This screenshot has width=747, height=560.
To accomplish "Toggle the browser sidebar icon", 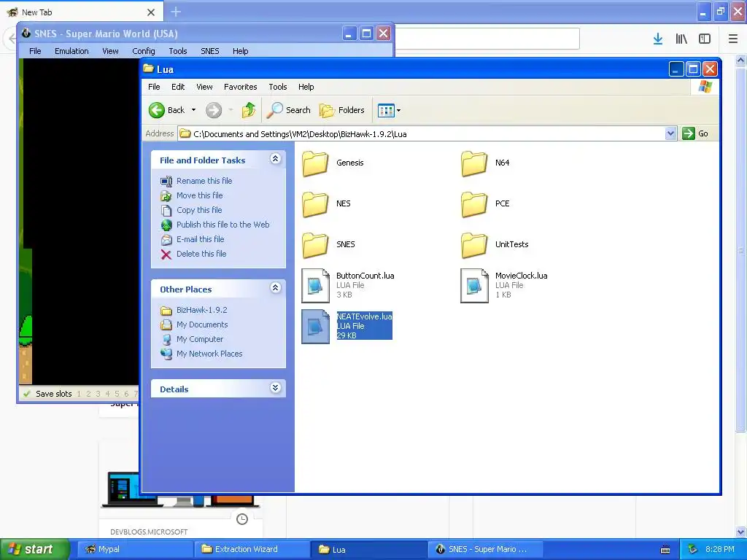I will point(705,39).
